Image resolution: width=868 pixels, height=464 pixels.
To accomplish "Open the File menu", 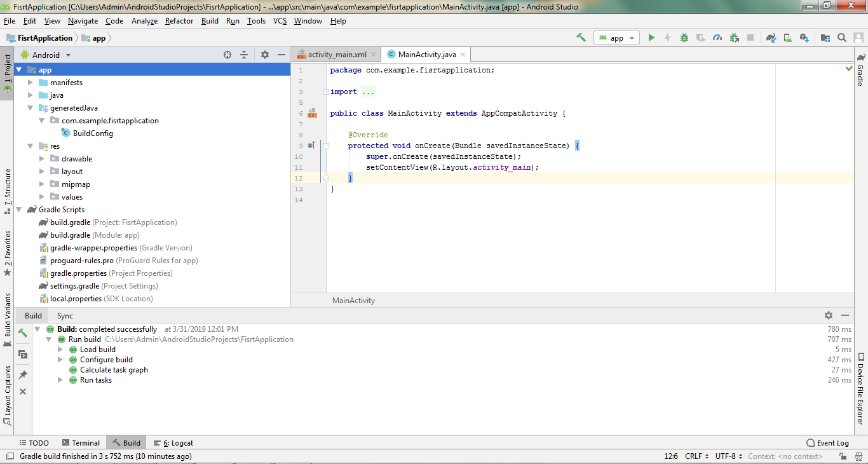I will [9, 21].
